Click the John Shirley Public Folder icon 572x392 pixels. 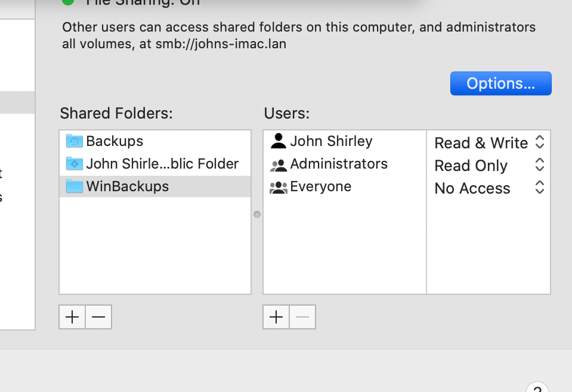[x=74, y=164]
